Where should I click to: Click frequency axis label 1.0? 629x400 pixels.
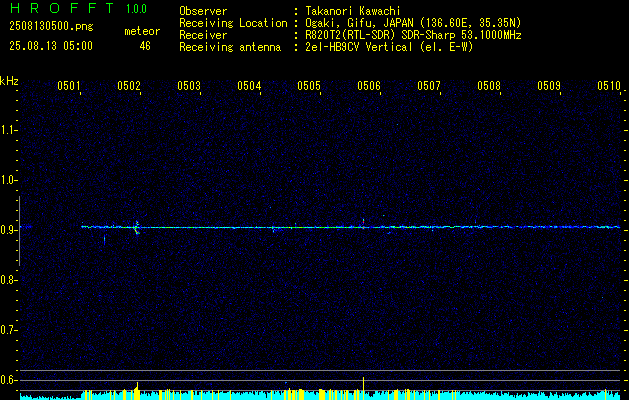point(8,180)
